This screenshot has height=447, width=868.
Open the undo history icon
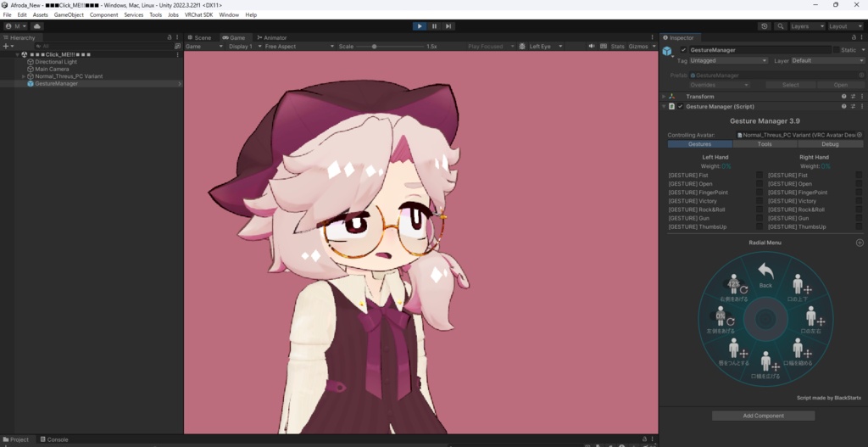coord(765,26)
